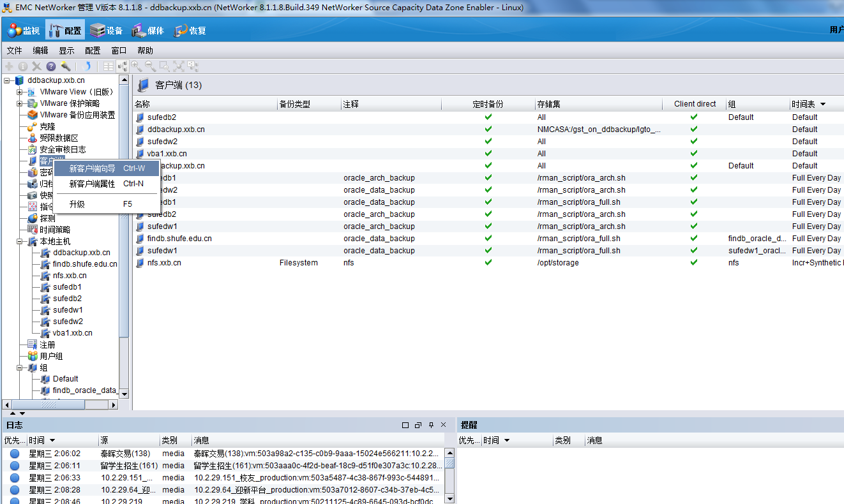Select 探测 (Probe) tree node

pyautogui.click(x=47, y=218)
